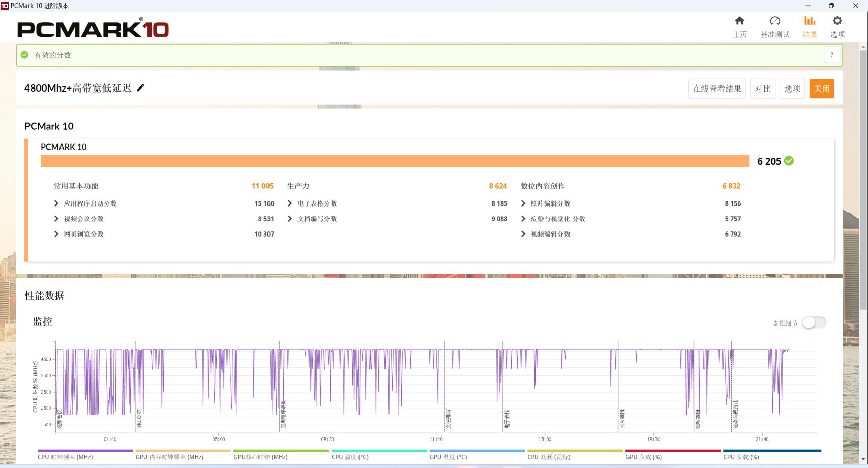Open the Home (主页) page icon
Viewport: 868px width, 468px height.
739,21
